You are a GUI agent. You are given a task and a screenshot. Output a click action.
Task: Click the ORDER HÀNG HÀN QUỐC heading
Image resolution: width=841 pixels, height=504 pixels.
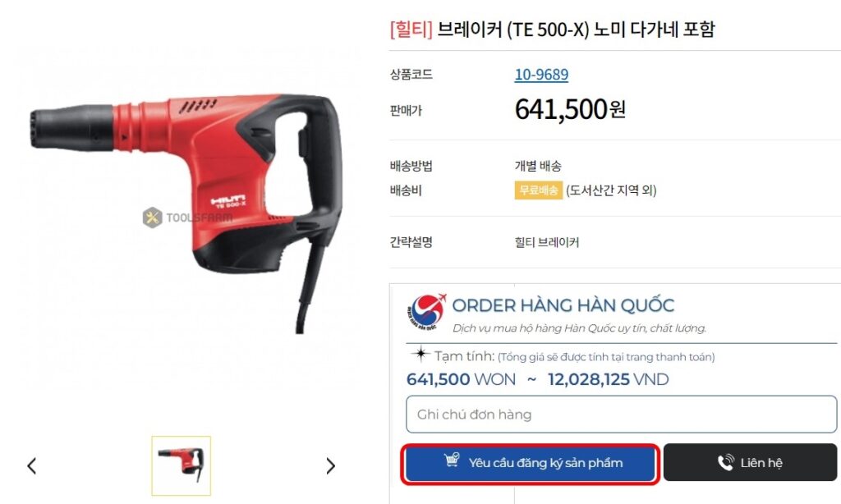click(563, 305)
